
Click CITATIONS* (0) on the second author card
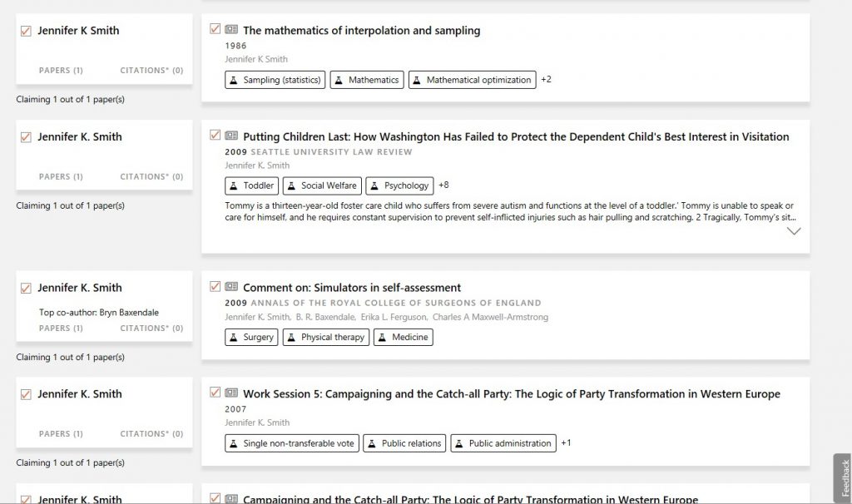pyautogui.click(x=151, y=176)
